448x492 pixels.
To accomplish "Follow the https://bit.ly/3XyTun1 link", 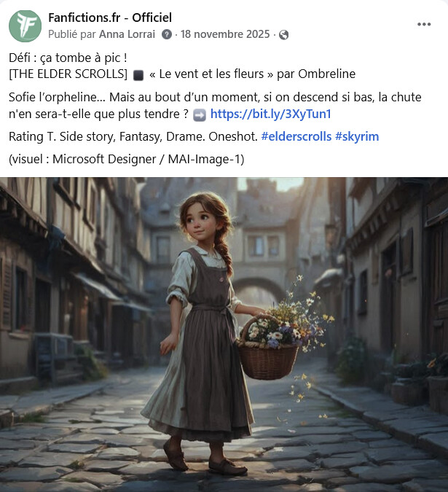I will tap(270, 114).
